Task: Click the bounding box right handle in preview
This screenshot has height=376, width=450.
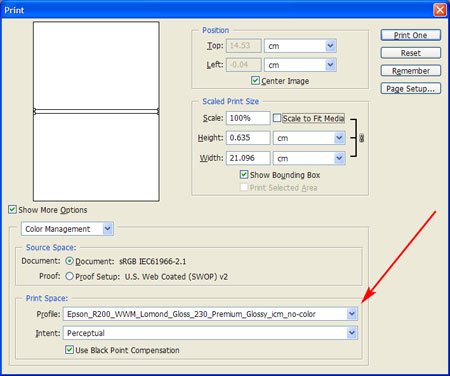Action: [158, 111]
